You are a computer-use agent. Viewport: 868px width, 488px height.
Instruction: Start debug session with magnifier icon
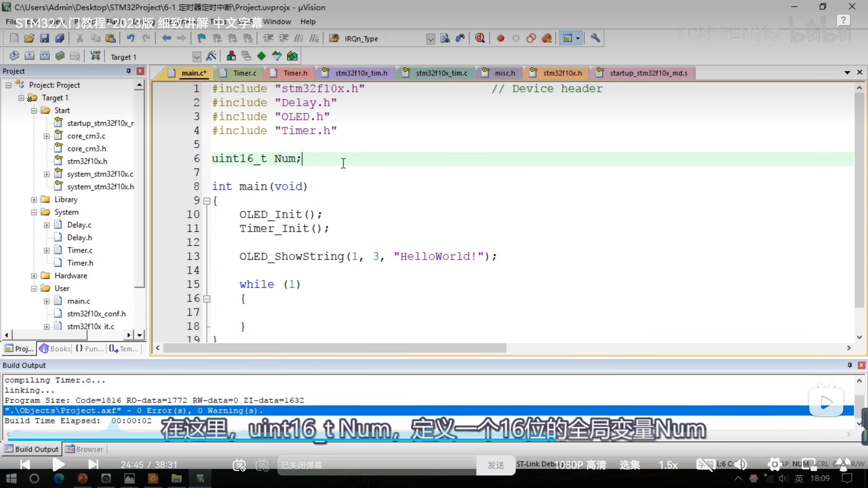(x=480, y=38)
